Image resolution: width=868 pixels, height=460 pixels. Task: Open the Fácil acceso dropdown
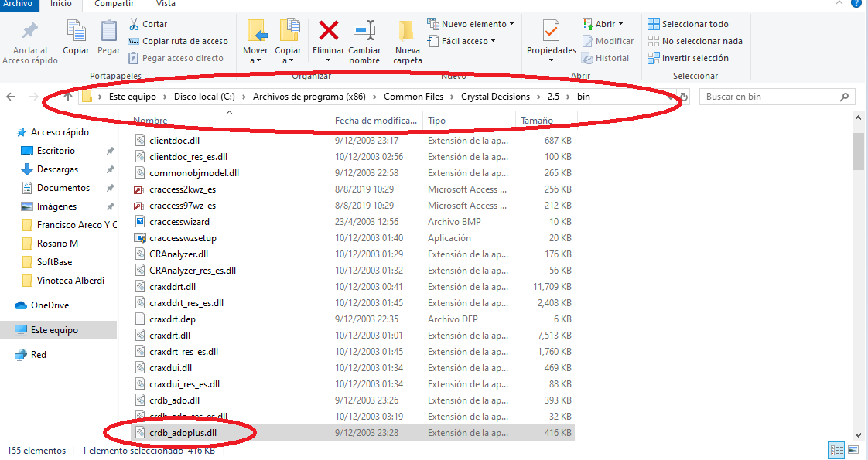(x=462, y=42)
